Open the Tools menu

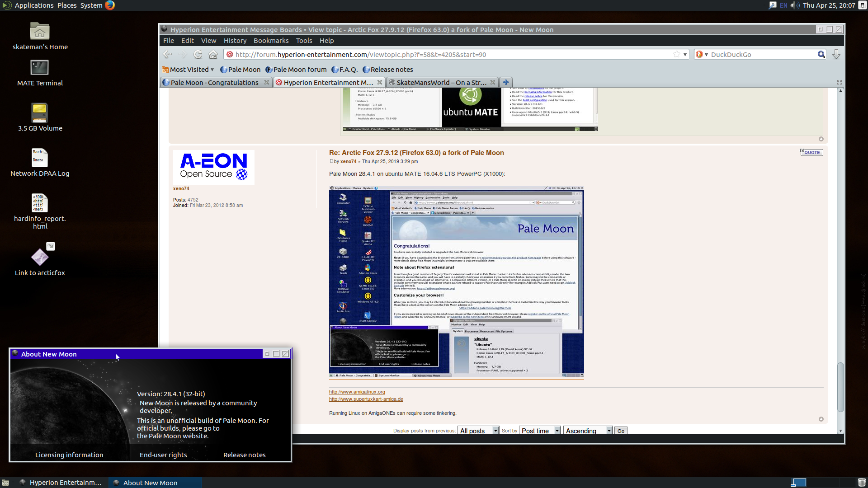click(304, 41)
